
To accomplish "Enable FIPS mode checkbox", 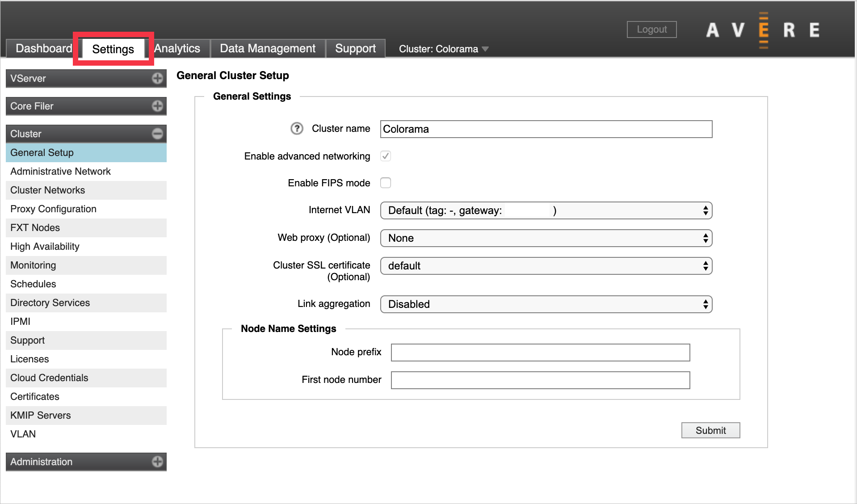I will [x=386, y=183].
